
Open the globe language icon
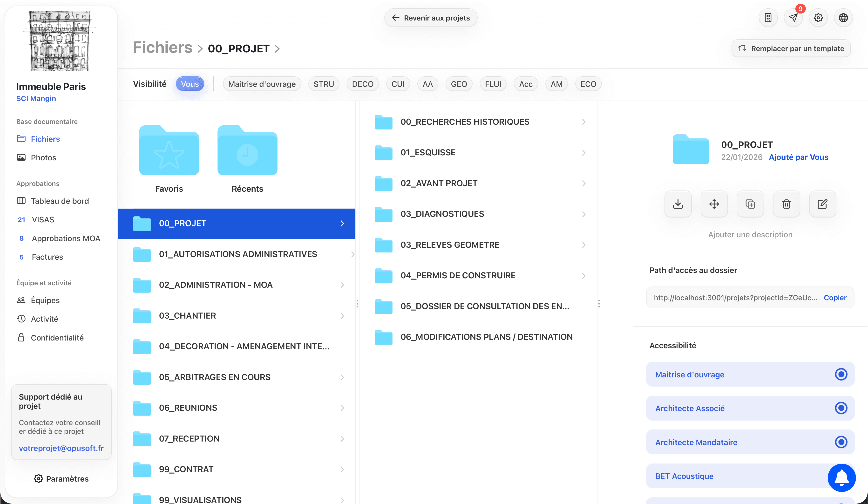point(843,18)
